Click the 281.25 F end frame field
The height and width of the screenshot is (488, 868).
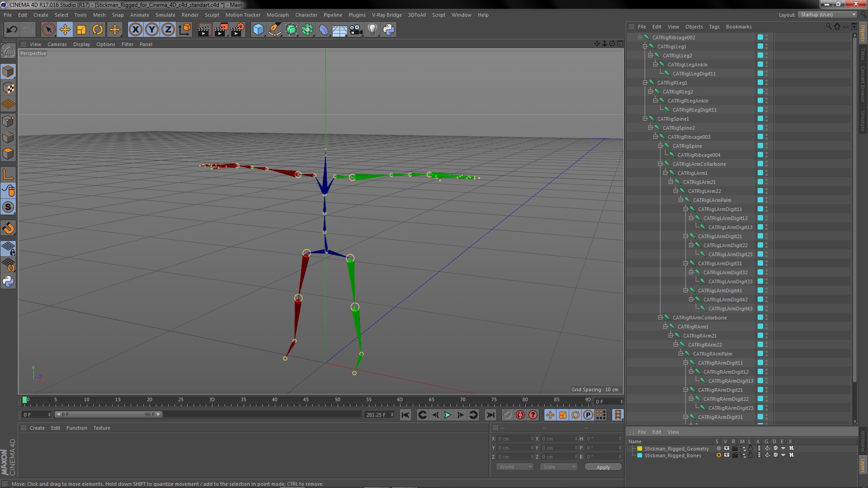379,415
